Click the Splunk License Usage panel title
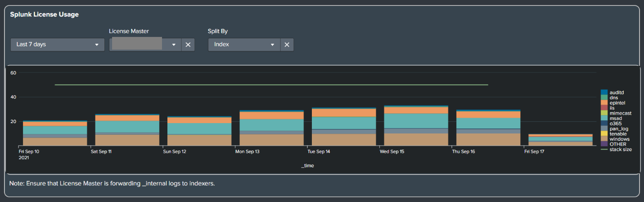Viewport: 644px width, 202px height. [45, 14]
